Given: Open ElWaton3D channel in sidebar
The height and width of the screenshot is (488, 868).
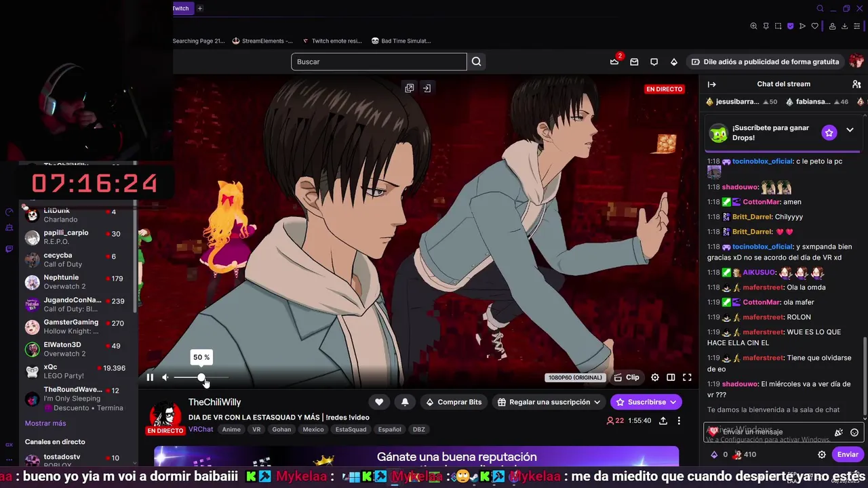Looking at the screenshot, I should point(78,349).
